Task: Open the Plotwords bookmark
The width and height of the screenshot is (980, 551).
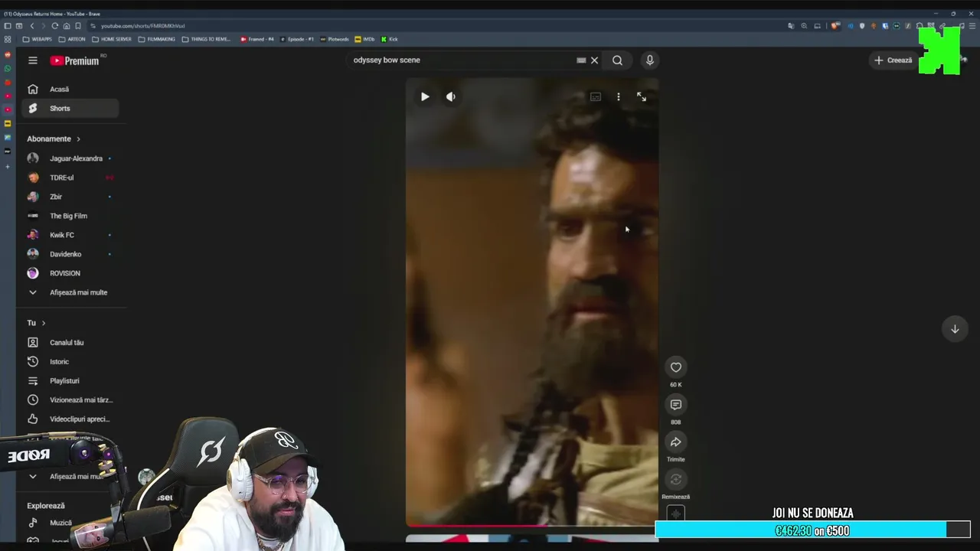Action: pos(335,39)
